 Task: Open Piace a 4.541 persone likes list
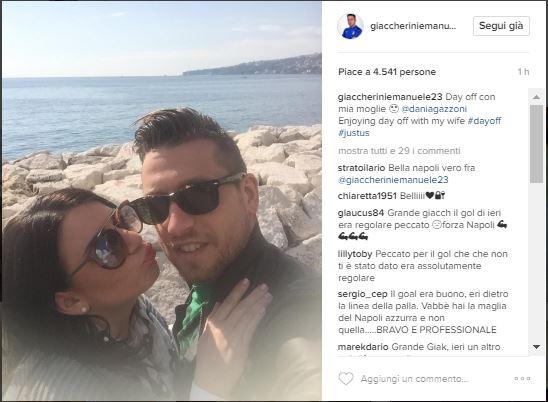tap(387, 72)
